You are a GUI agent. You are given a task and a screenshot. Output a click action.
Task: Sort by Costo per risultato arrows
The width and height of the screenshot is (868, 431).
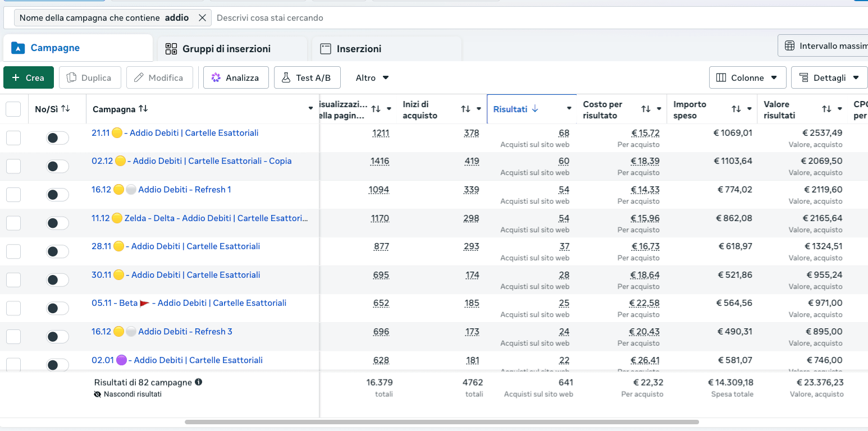(x=646, y=109)
